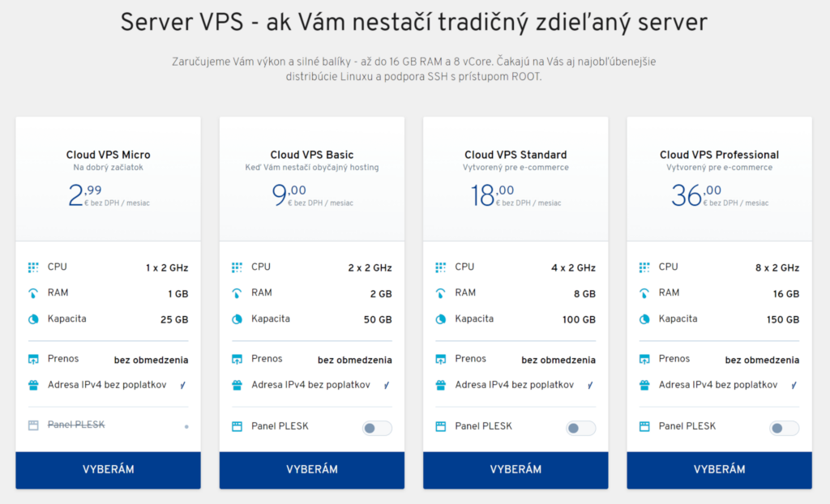Click the RAM icon in Cloud VPS Standard
The width and height of the screenshot is (830, 504).
(x=441, y=293)
